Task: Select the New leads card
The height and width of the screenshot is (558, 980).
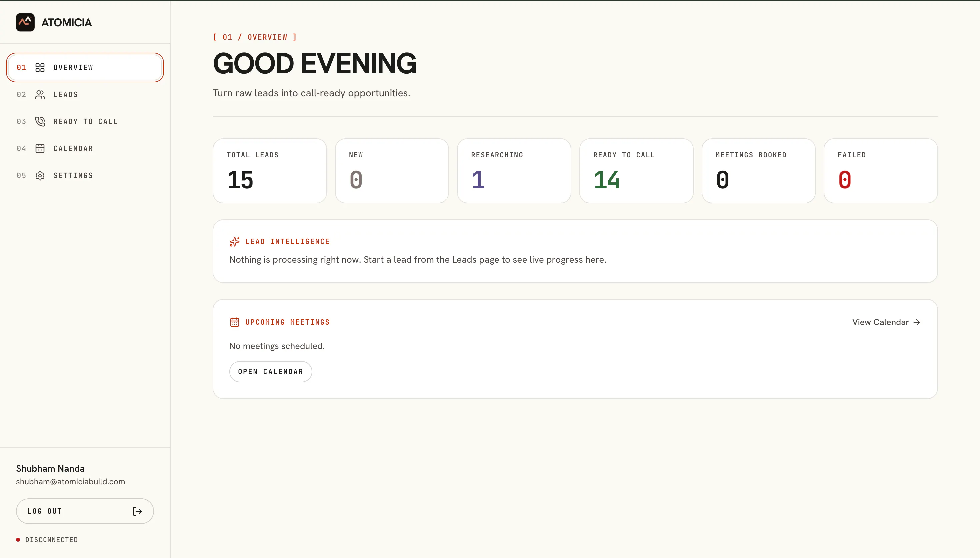Action: tap(392, 171)
